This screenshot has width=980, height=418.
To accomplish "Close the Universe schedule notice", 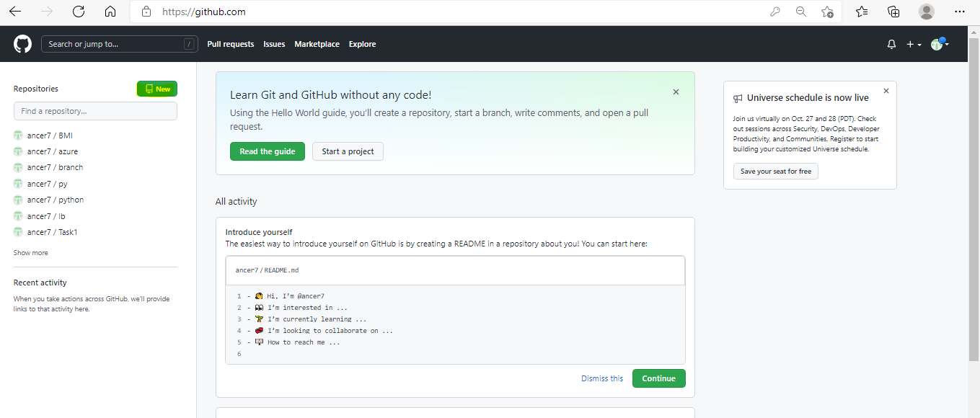I will [886, 91].
